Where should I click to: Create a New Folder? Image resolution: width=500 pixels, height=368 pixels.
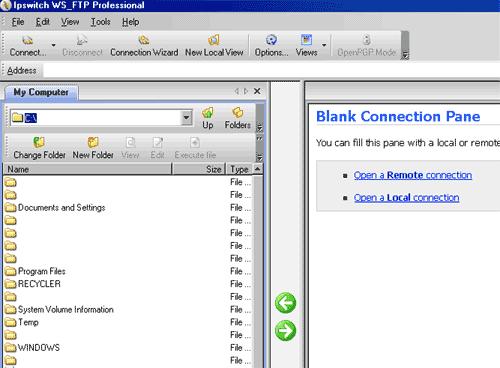93,148
